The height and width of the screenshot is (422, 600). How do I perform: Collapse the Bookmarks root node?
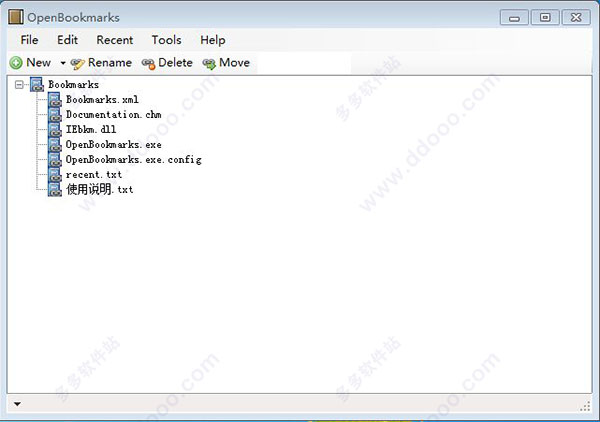19,85
